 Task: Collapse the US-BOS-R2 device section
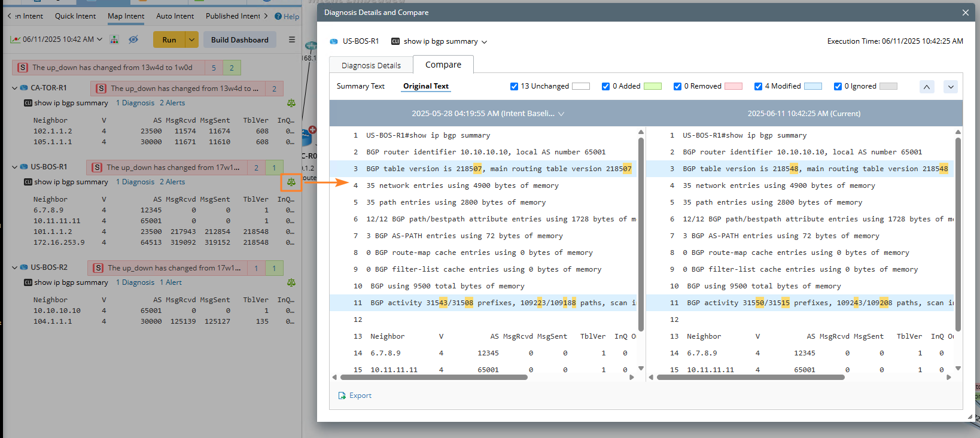pos(15,267)
